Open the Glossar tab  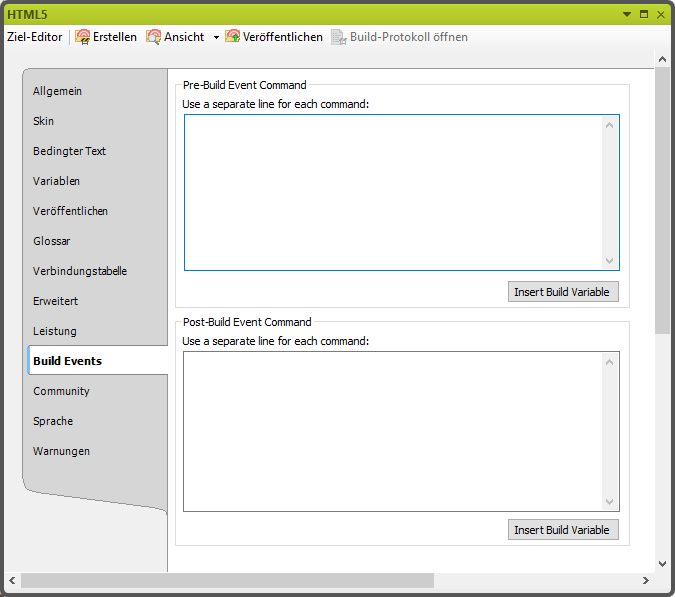tap(52, 241)
